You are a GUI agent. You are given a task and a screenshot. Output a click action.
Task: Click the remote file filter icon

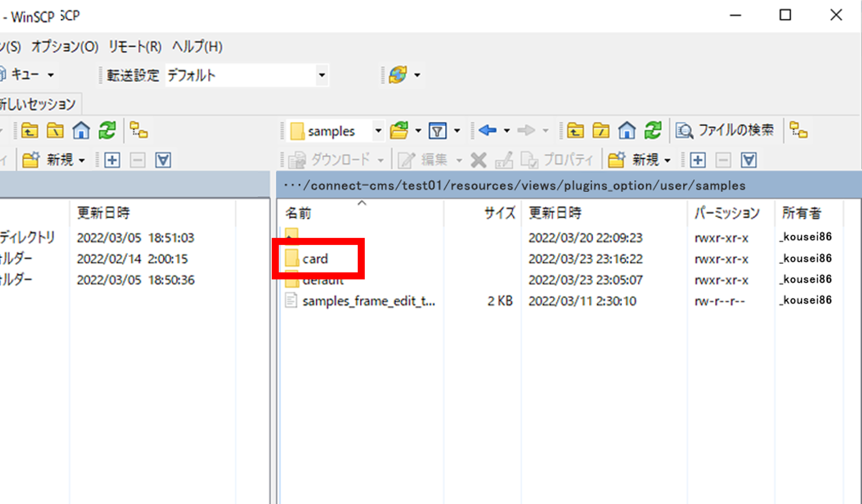coord(438,131)
